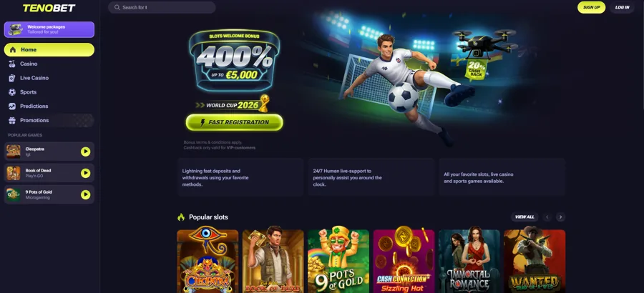The image size is (644, 293).
Task: Start Fast Registration
Action: (234, 122)
